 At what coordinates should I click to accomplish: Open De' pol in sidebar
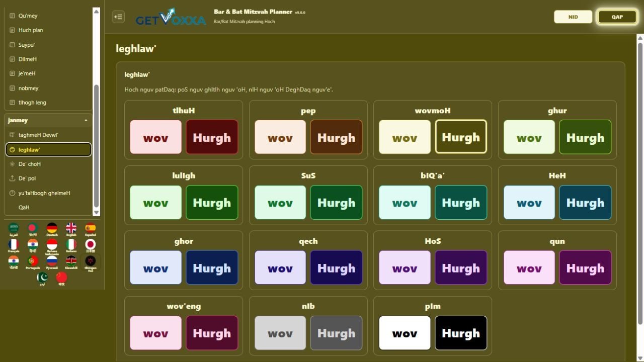point(48,178)
